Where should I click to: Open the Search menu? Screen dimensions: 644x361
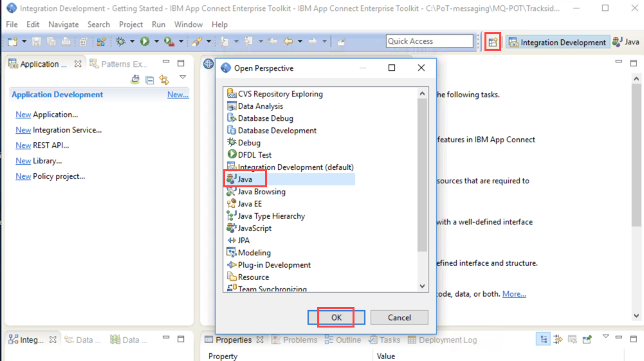[98, 24]
